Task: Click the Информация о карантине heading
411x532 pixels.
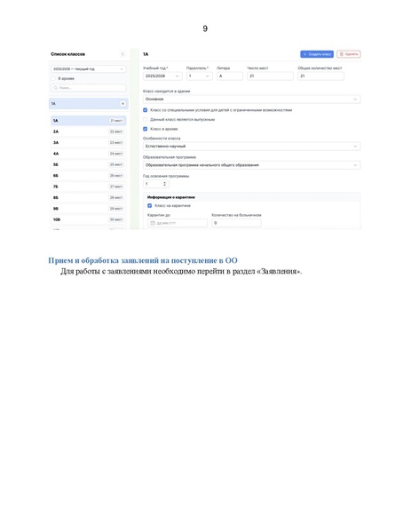Action: coord(171,197)
